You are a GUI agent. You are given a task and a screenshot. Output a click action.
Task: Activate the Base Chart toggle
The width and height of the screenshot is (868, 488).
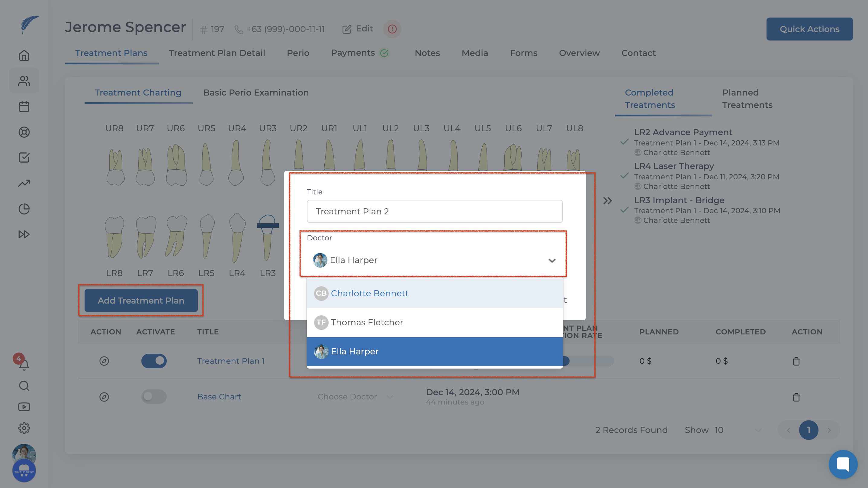154,397
